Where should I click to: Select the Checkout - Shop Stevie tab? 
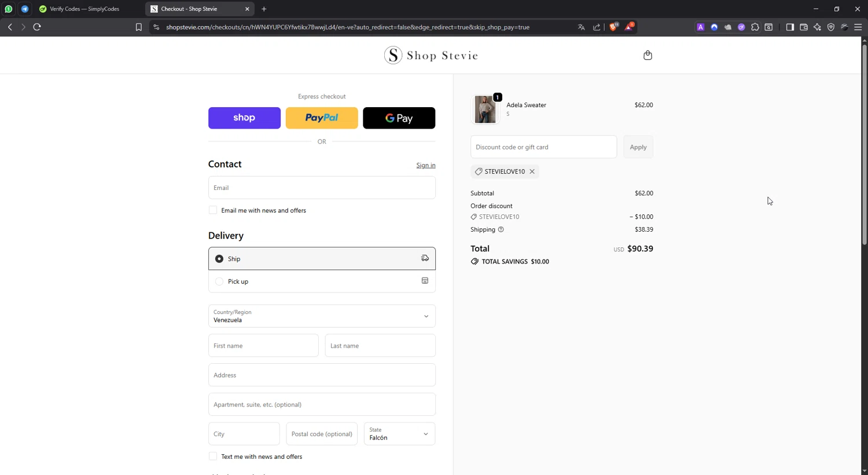200,9
